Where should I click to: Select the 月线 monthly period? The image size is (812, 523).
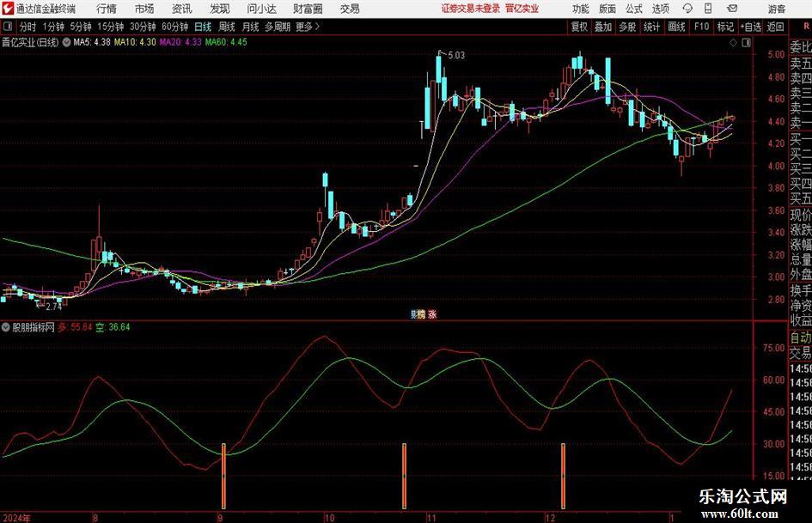[251, 27]
